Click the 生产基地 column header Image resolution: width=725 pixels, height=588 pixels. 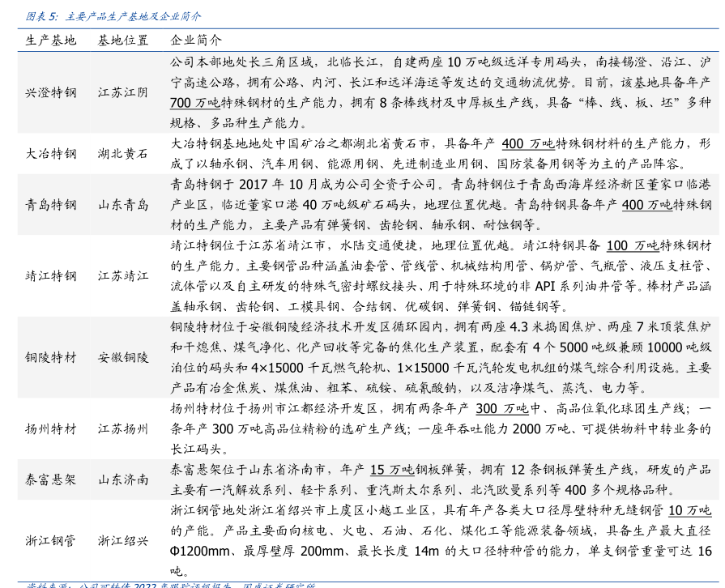[51, 40]
